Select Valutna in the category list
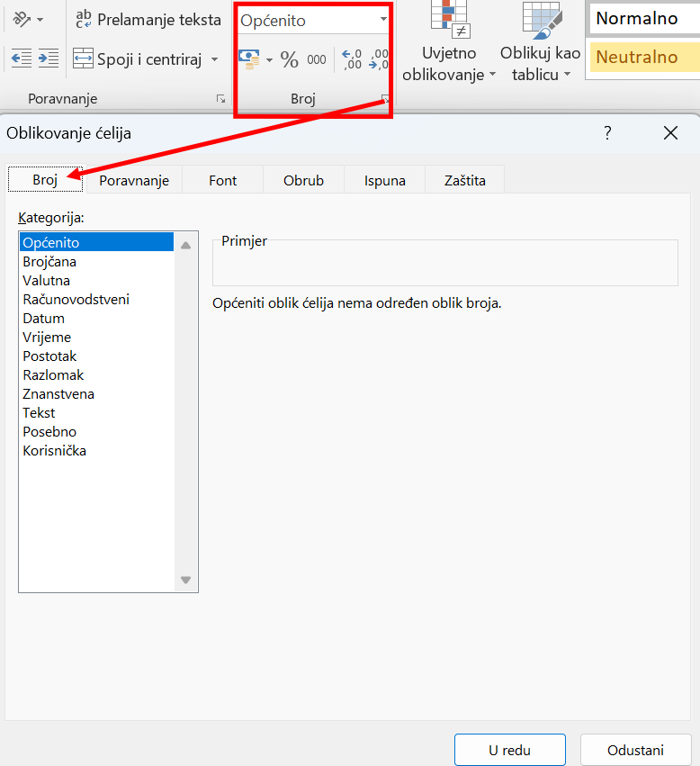The image size is (700, 766). 47,281
